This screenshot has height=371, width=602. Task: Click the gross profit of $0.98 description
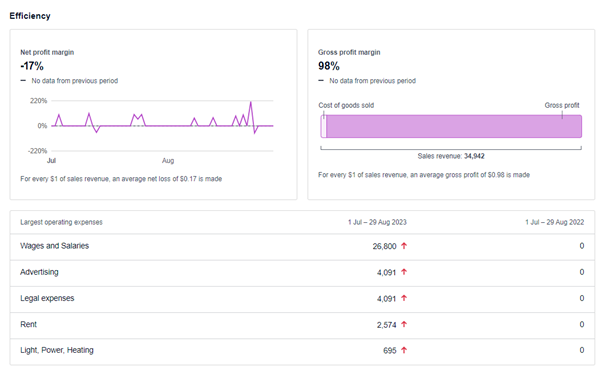(424, 175)
